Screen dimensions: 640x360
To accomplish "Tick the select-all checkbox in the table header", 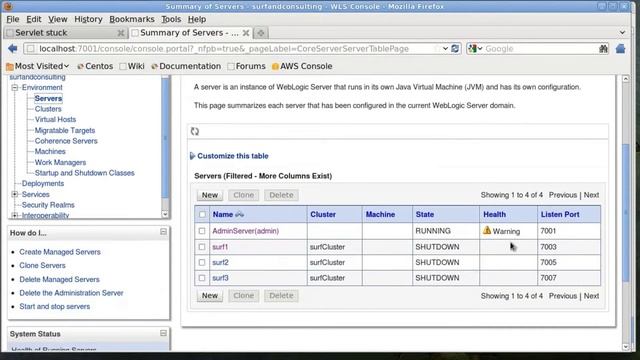I will coord(202,214).
